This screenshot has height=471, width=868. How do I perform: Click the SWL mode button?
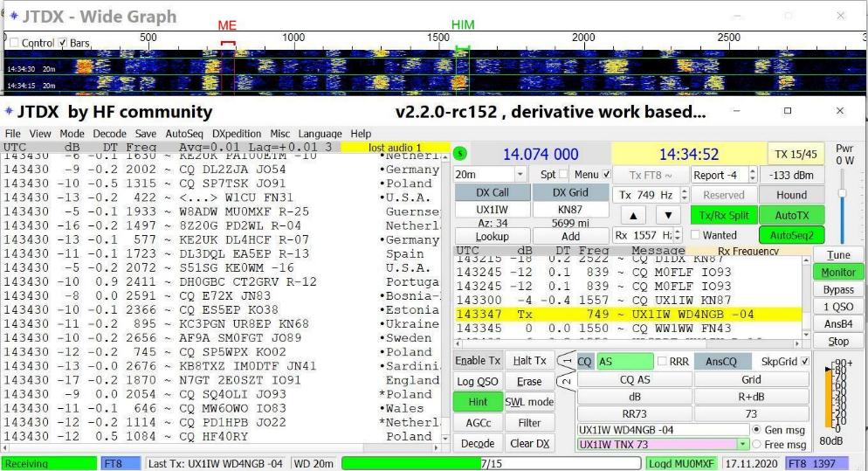click(529, 402)
